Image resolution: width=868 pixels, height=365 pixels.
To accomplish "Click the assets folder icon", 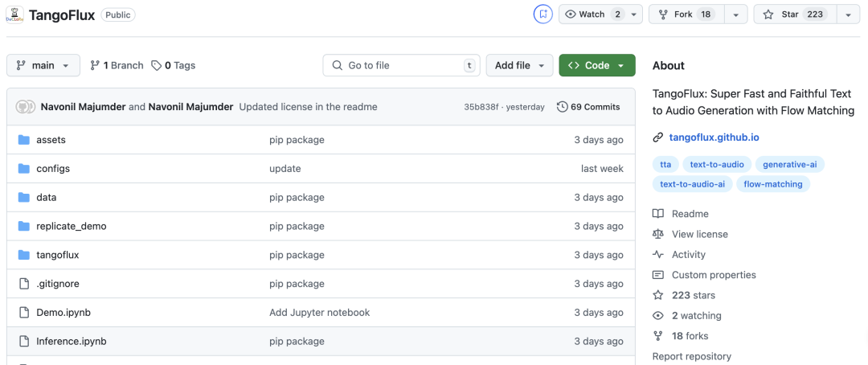I will (x=23, y=140).
